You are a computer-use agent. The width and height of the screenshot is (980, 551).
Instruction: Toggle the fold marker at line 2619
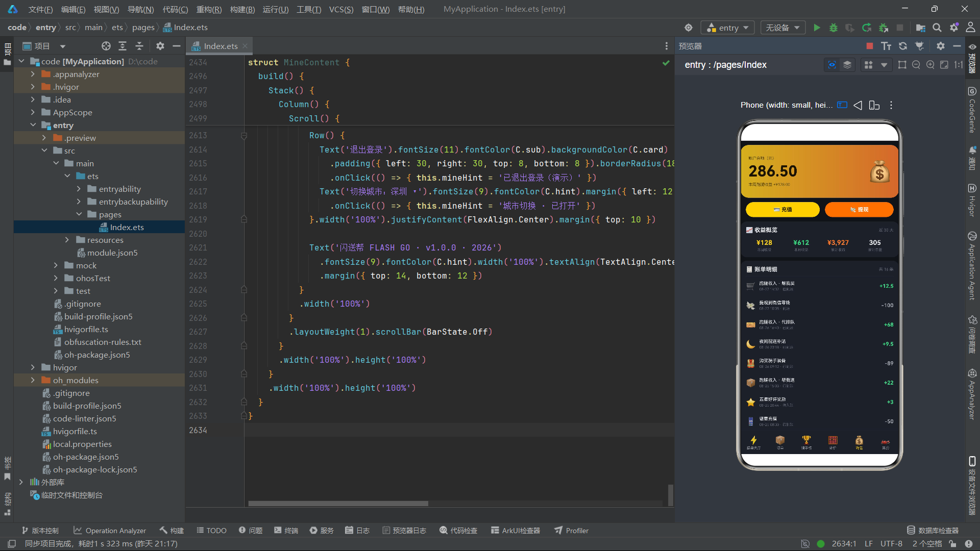(244, 219)
